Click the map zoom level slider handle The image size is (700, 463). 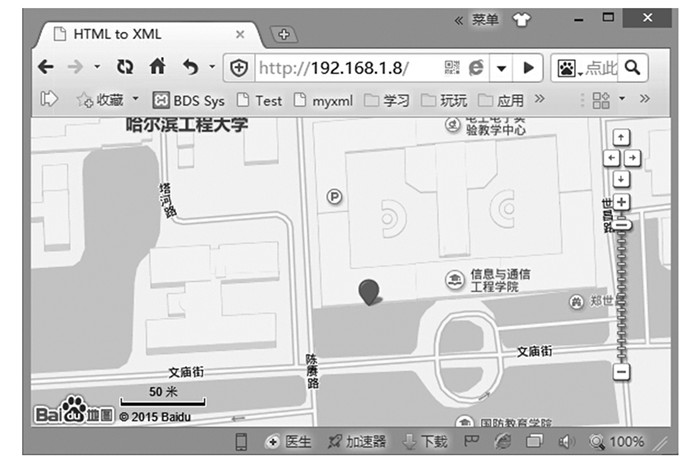tap(621, 227)
